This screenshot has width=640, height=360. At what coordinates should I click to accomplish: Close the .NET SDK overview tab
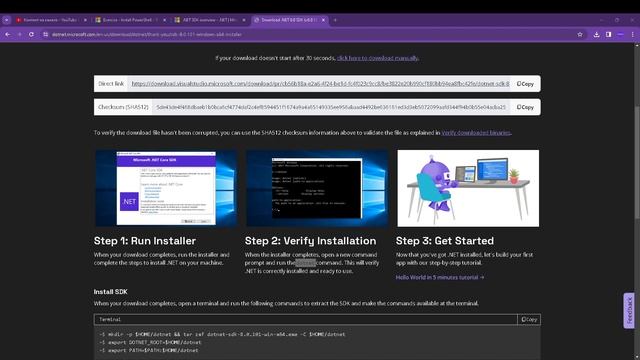[x=244, y=20]
